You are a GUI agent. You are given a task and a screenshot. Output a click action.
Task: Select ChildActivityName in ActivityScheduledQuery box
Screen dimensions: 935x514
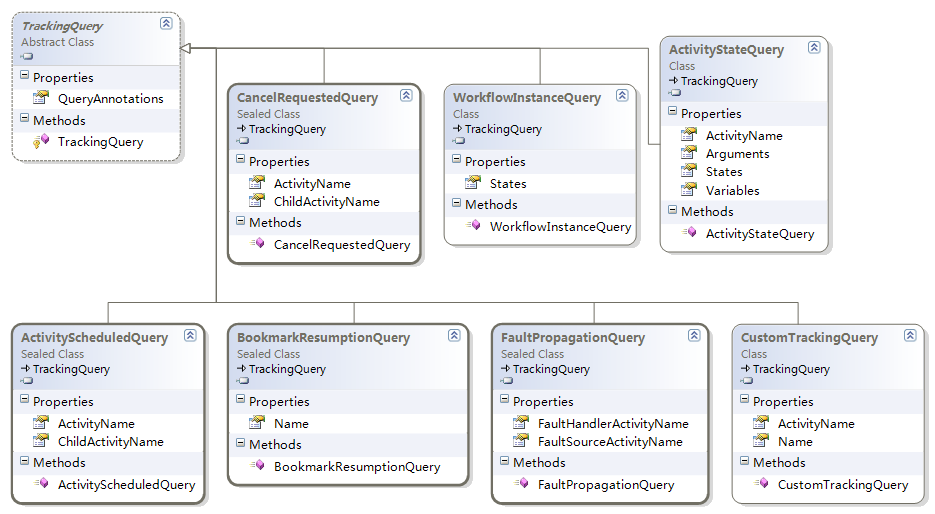pos(110,442)
